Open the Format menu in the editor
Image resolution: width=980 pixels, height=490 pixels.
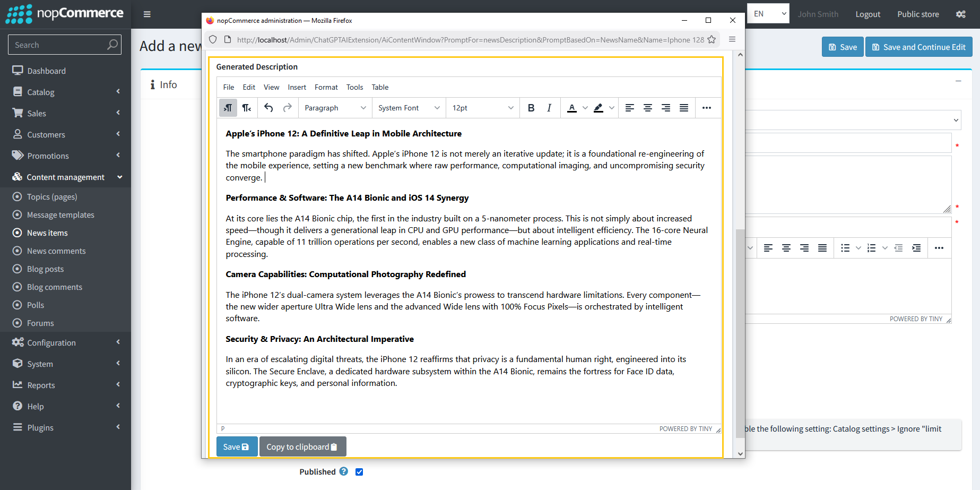326,87
